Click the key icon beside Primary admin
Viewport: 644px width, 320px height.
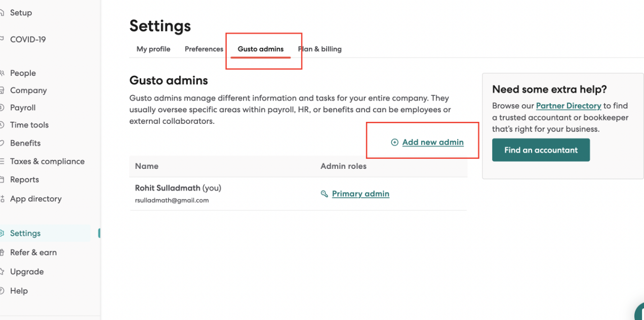click(325, 194)
